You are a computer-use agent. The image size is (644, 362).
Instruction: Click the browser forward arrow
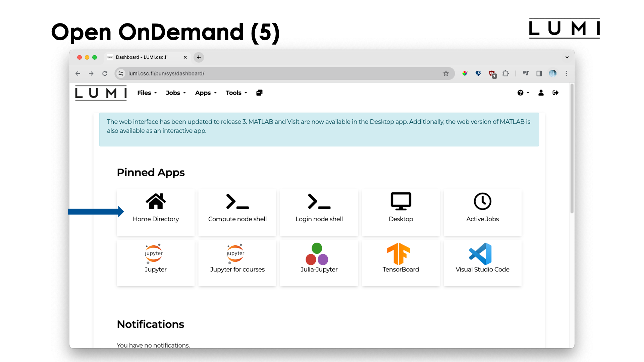[91, 73]
